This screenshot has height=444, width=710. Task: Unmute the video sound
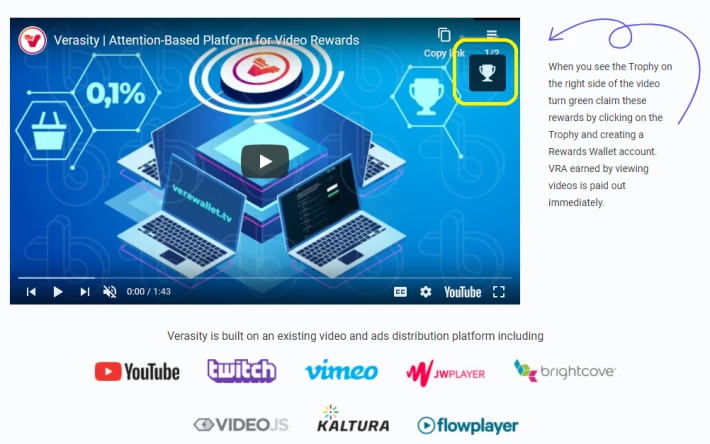[x=110, y=292]
